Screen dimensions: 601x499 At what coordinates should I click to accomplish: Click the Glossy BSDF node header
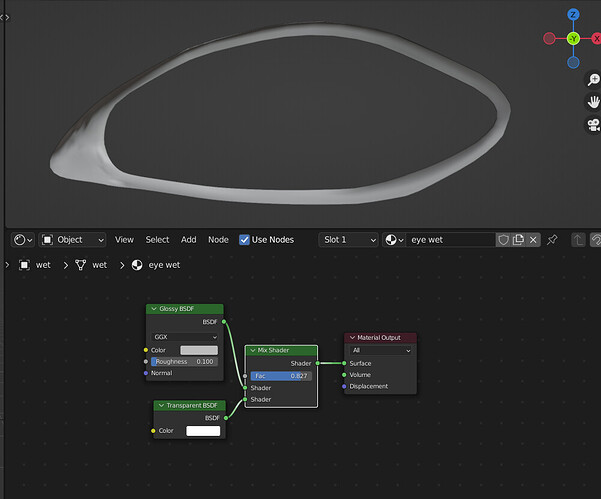coord(185,309)
